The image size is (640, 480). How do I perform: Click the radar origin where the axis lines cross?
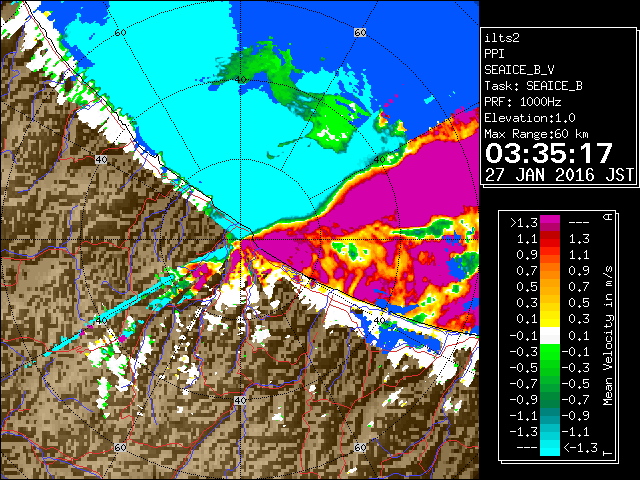240,240
